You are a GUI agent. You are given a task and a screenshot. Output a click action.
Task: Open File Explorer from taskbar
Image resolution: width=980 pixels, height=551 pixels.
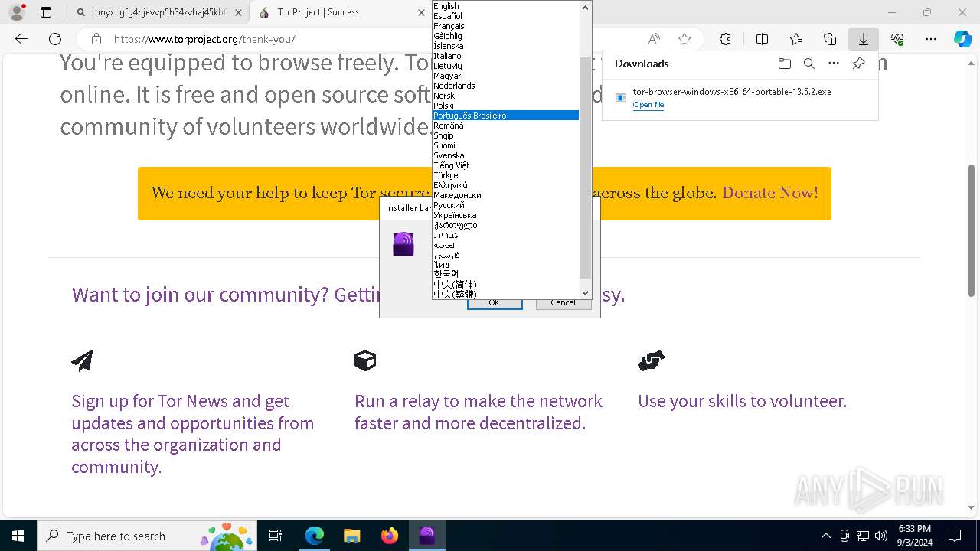click(352, 536)
